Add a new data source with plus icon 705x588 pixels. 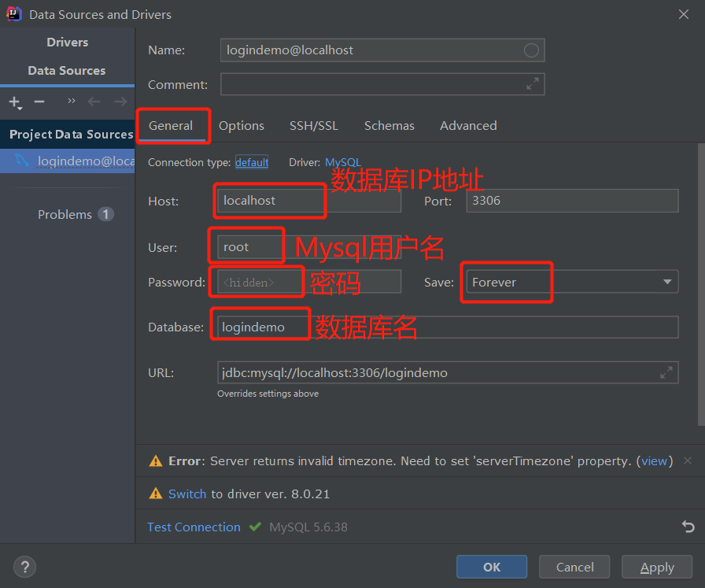[15, 102]
